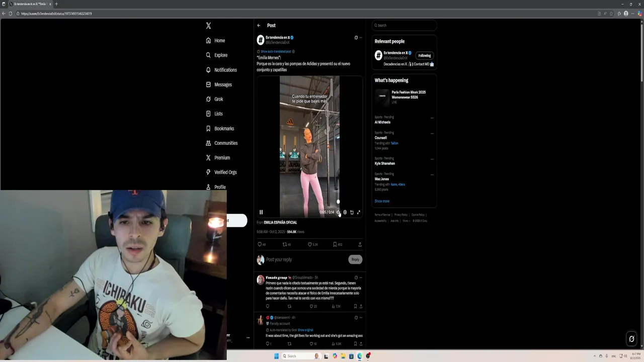Open the X logo home link
This screenshot has height=362, width=644.
click(208, 26)
